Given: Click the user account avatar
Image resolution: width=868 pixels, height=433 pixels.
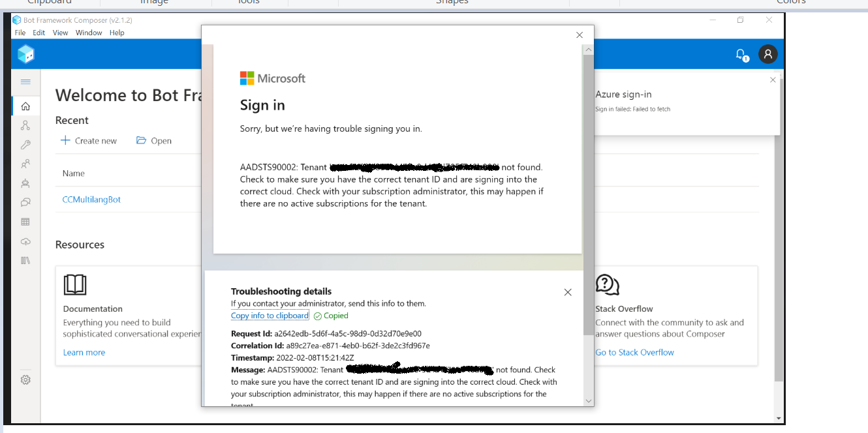Looking at the screenshot, I should coord(768,54).
